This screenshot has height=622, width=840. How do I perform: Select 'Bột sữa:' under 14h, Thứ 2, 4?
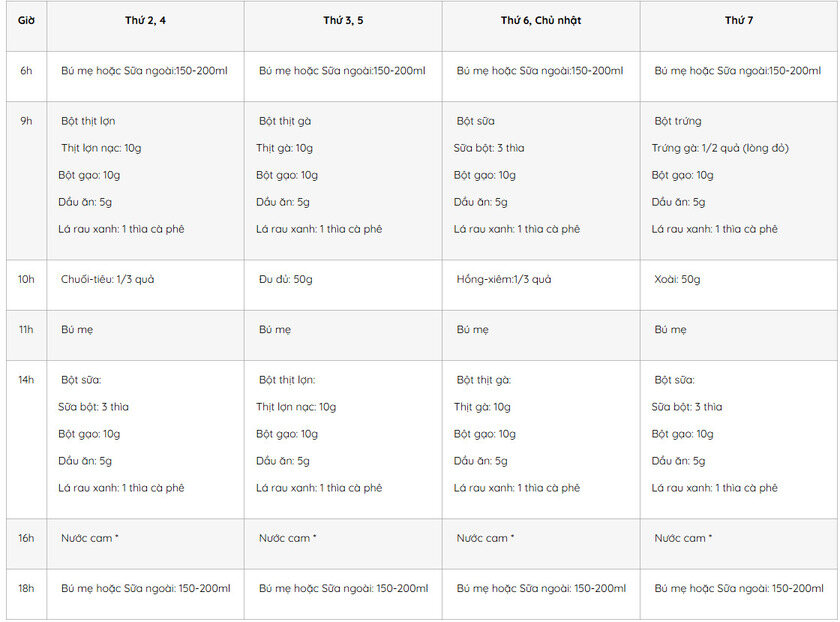pos(81,380)
